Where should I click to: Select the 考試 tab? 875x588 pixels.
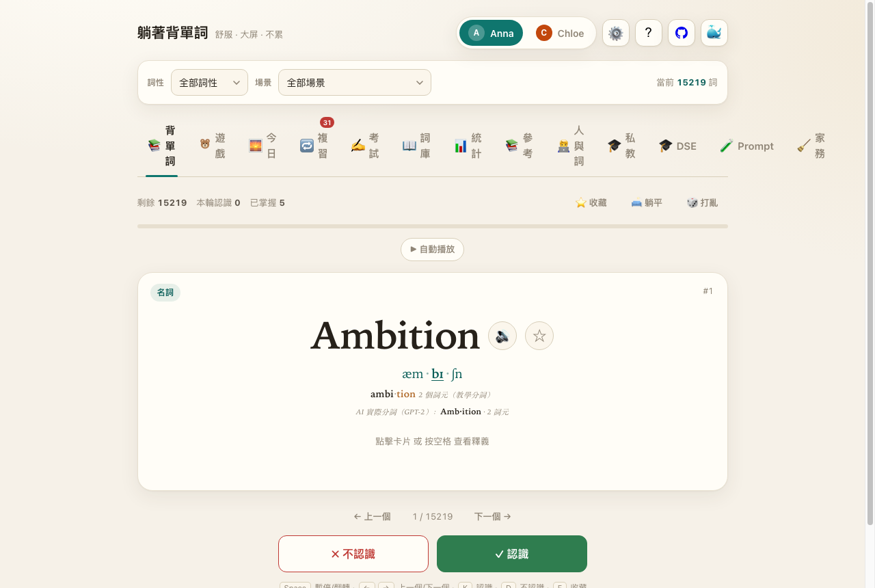coord(366,146)
